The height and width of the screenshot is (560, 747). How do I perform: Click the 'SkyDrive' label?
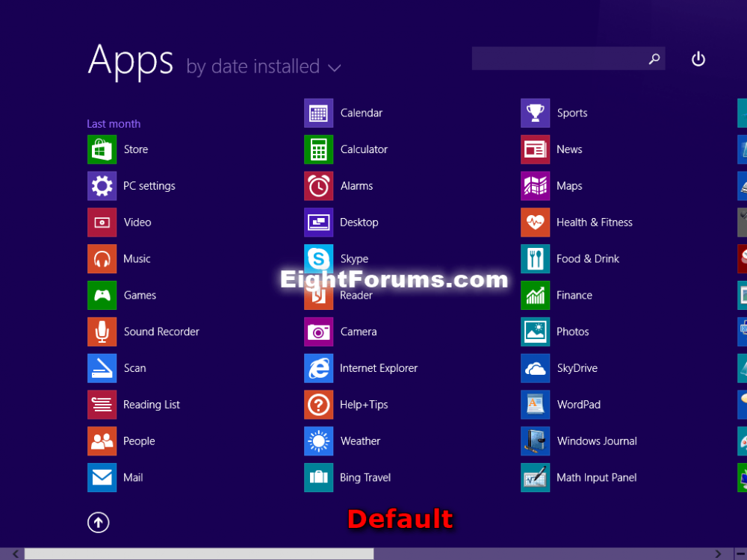point(577,368)
